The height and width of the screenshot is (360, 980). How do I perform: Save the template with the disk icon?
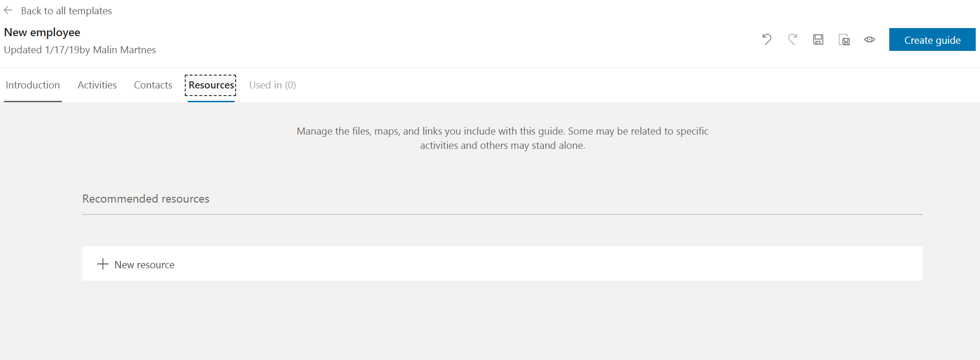click(x=818, y=39)
